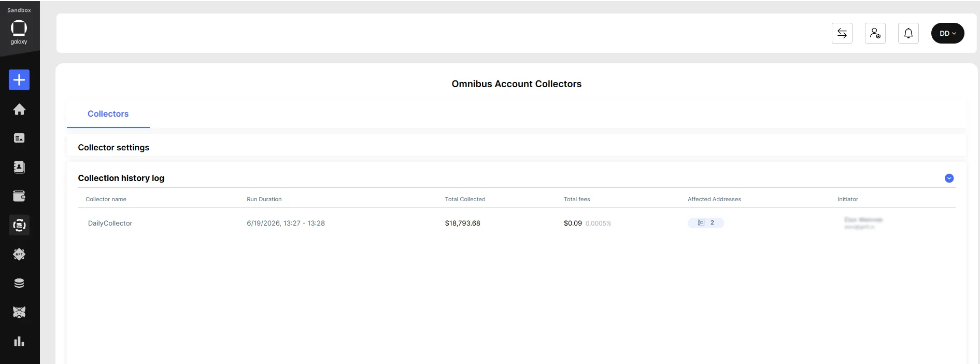Open the wallet sidebar icon
This screenshot has height=364, width=980.
coord(19,196)
